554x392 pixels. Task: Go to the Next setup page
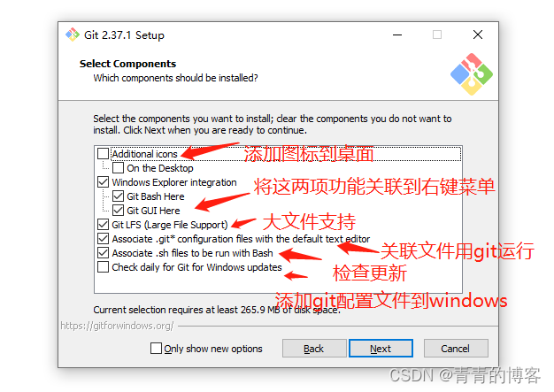point(381,349)
